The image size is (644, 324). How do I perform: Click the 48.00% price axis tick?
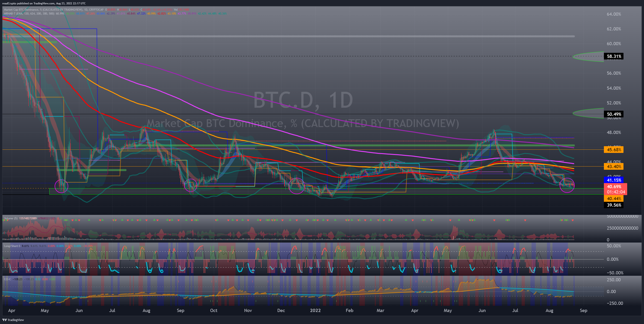click(614, 132)
